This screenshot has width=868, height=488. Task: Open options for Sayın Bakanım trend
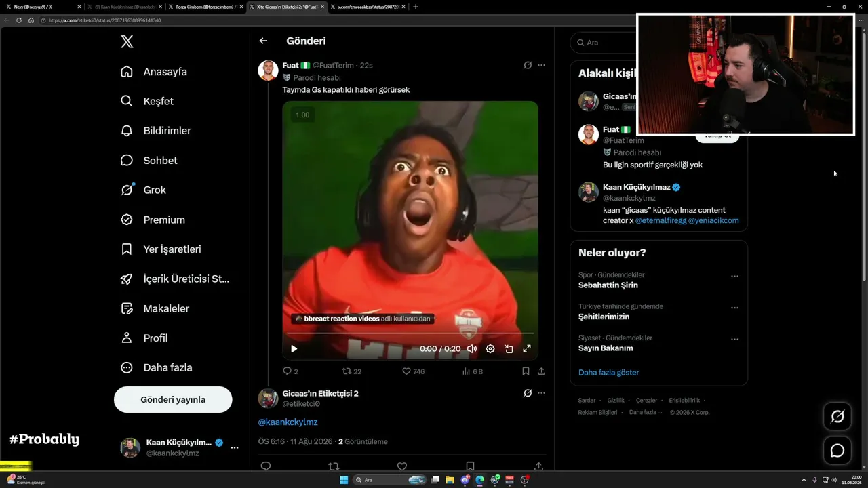coord(734,339)
